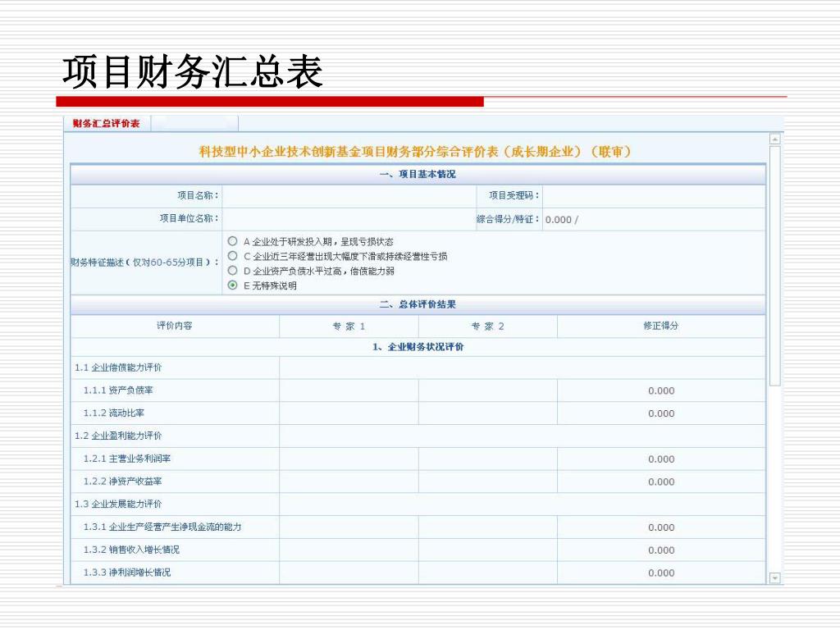Screen dimensions: 840x630
Task: Click 专家2 cell for 1.3.2 销售收入增长情况
Action: coord(487,550)
